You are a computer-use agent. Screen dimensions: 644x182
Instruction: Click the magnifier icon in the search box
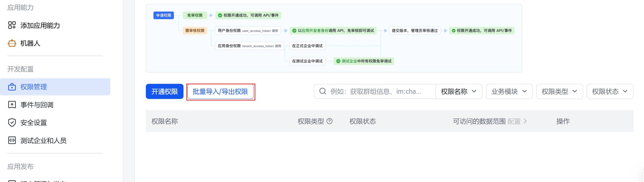pos(323,91)
